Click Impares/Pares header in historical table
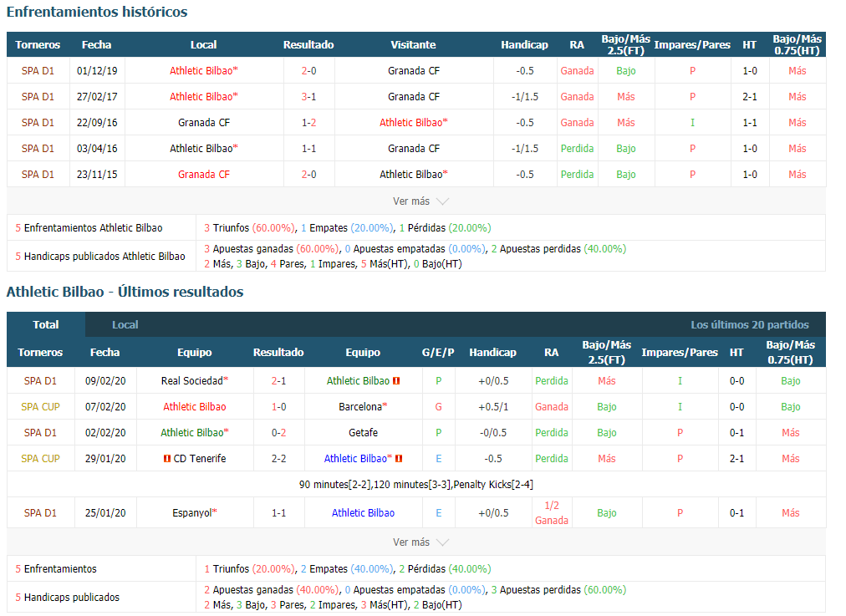This screenshot has width=846, height=616. pos(692,45)
